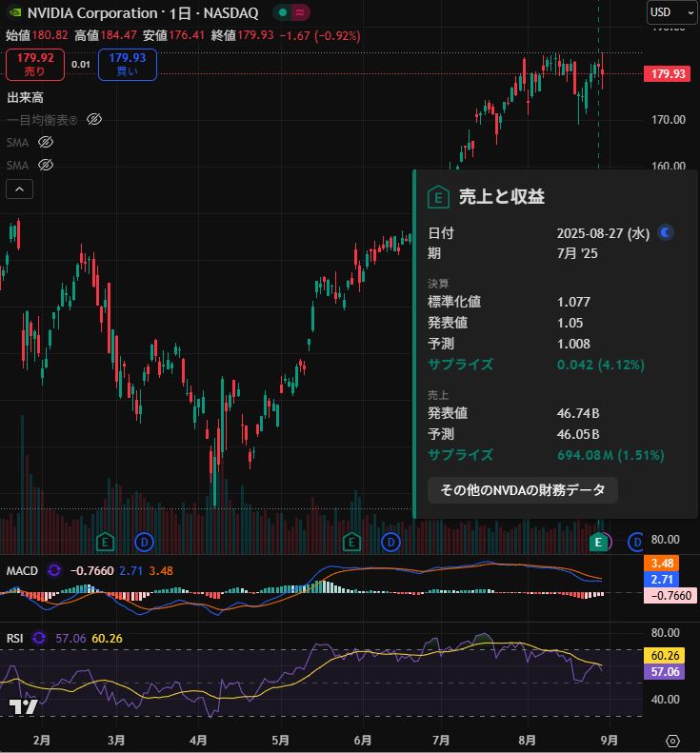
Task: Click the RSI indicator label
Action: [x=15, y=638]
